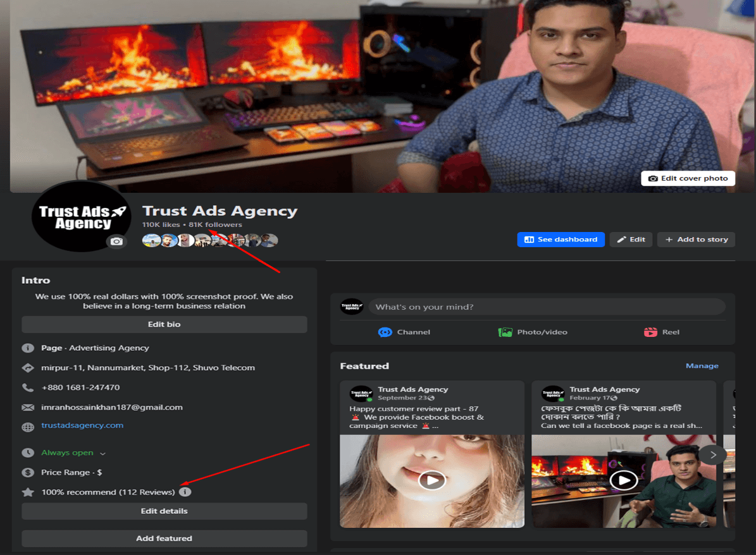Click the Edit cover photo button

pyautogui.click(x=688, y=178)
